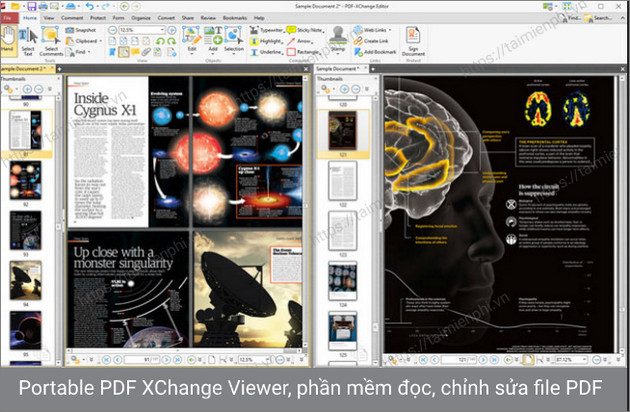Open the Bookmarks ribbon tab
630x412 pixels.
tap(235, 18)
